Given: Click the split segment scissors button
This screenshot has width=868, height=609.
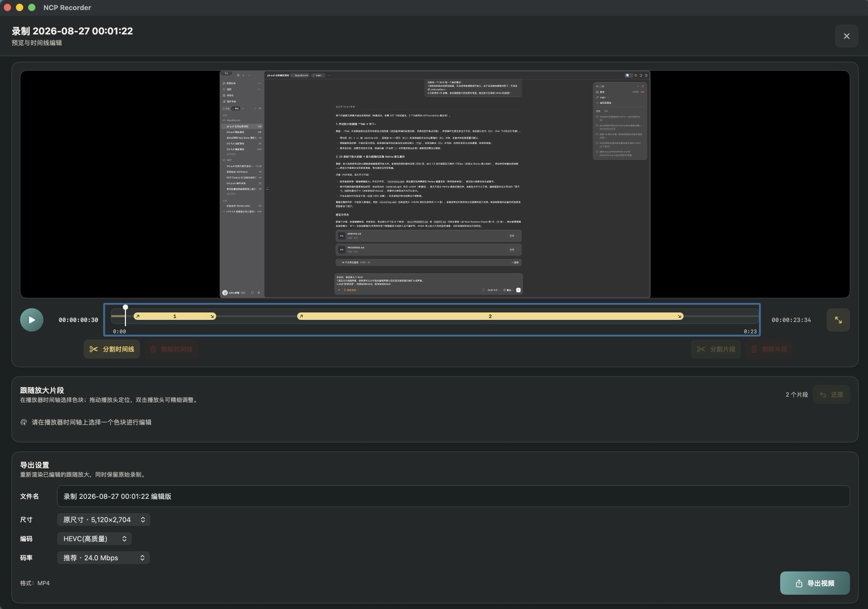Looking at the screenshot, I should 716,349.
